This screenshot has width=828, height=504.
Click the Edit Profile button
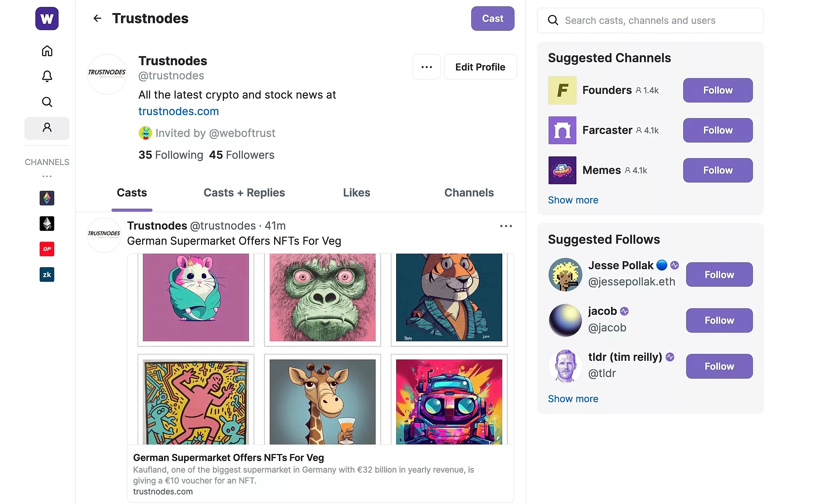tap(480, 67)
